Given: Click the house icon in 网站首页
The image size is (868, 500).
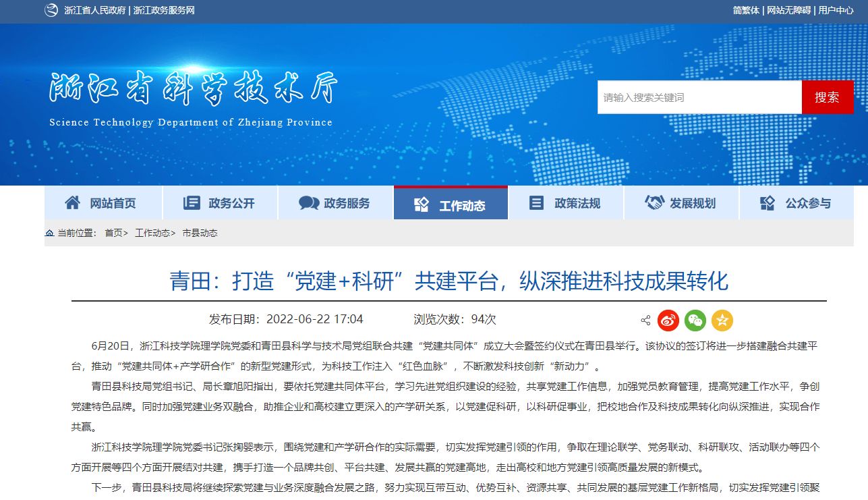Looking at the screenshot, I should click(x=72, y=202).
